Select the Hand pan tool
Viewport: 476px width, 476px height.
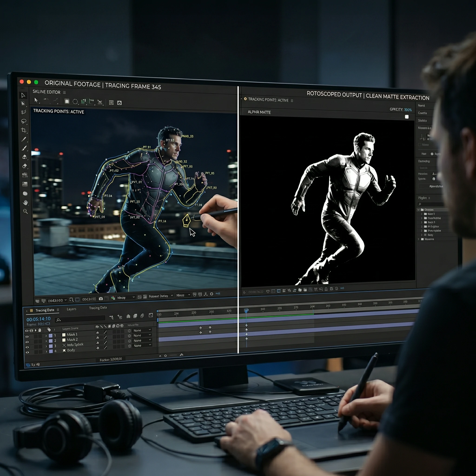(x=25, y=202)
